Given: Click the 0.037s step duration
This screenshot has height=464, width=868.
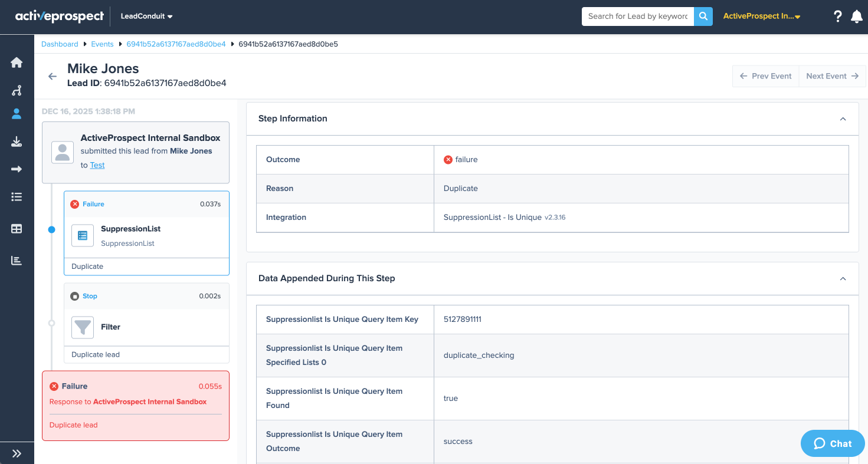Looking at the screenshot, I should (210, 204).
